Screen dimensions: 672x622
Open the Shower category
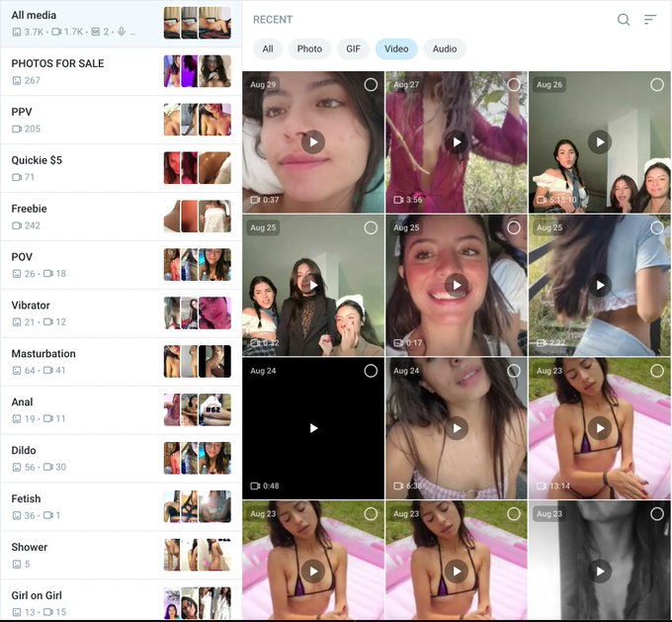tap(121, 555)
